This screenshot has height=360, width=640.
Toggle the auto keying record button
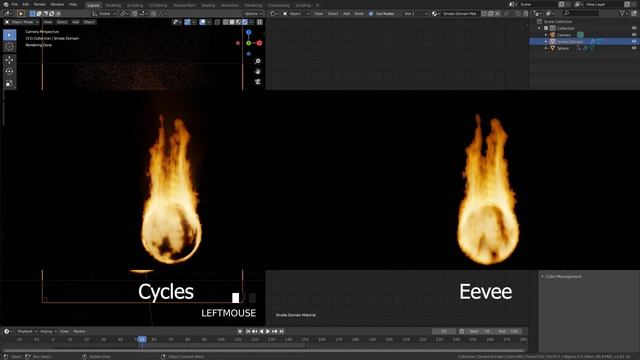pos(240,331)
